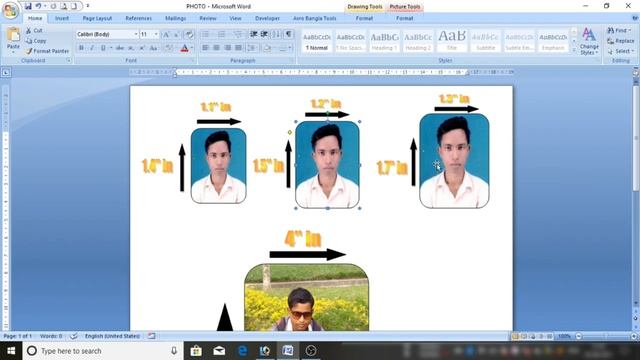Click Replace in Editing group

pyautogui.click(x=620, y=41)
